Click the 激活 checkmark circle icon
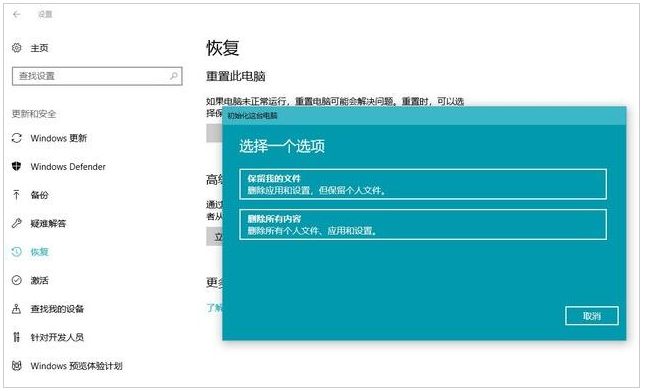 [16, 280]
